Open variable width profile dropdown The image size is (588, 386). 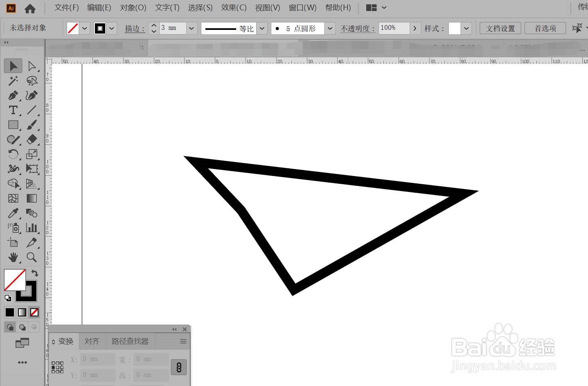262,28
